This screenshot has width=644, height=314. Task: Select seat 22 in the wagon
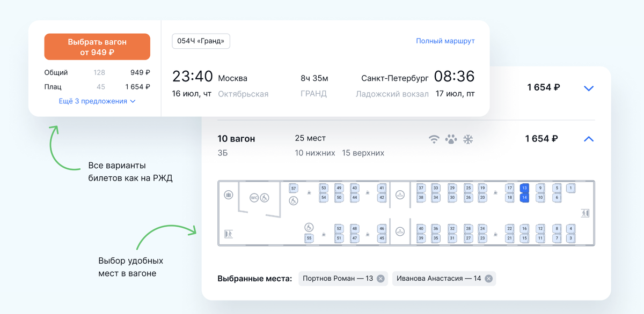click(509, 229)
